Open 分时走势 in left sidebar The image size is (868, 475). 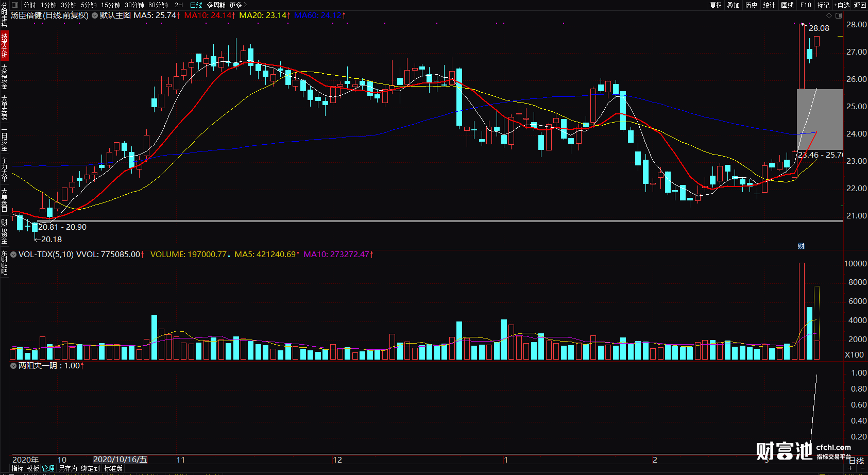[x=4, y=14]
